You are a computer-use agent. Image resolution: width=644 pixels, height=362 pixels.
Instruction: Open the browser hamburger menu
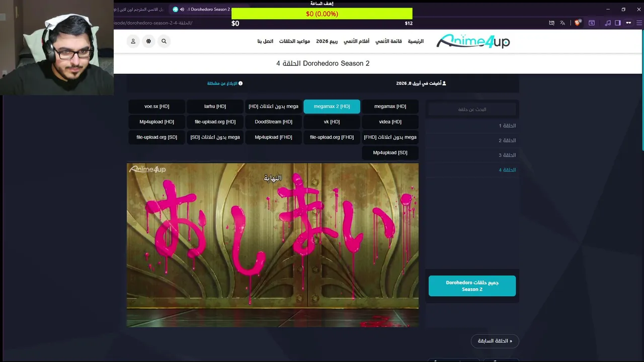click(639, 23)
